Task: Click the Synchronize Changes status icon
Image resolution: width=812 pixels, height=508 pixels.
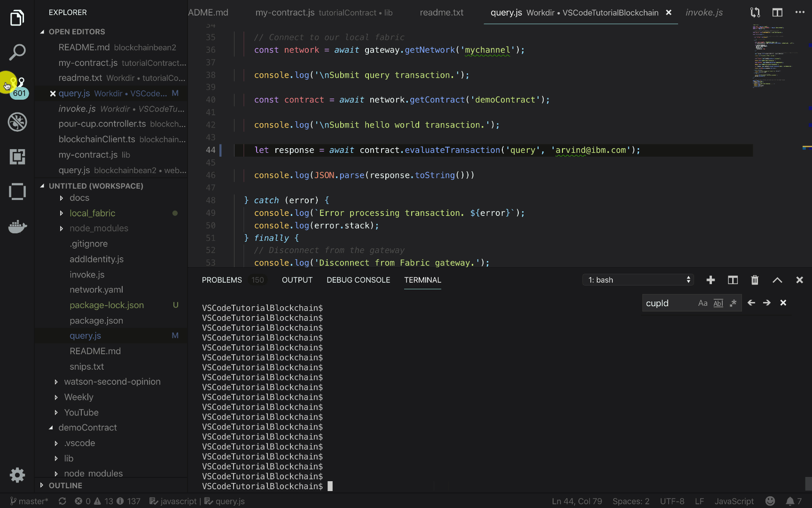Action: click(62, 501)
